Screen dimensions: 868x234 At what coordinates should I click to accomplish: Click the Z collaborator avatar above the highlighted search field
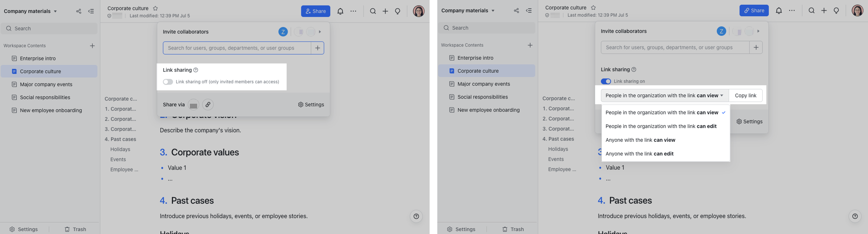coord(283,32)
